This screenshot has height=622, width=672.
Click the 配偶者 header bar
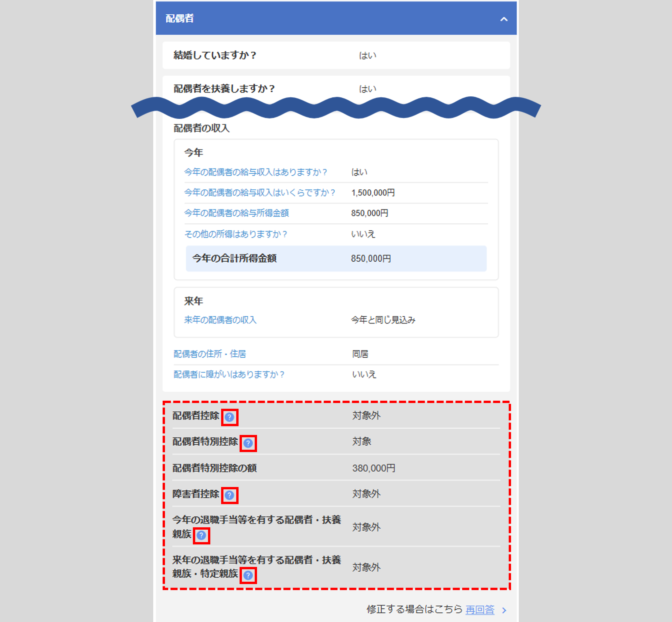[x=336, y=18]
